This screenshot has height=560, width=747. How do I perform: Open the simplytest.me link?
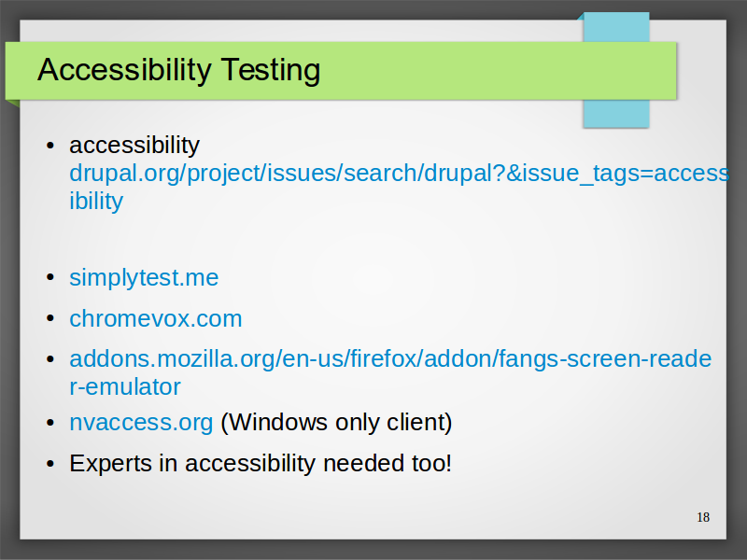[x=144, y=277]
